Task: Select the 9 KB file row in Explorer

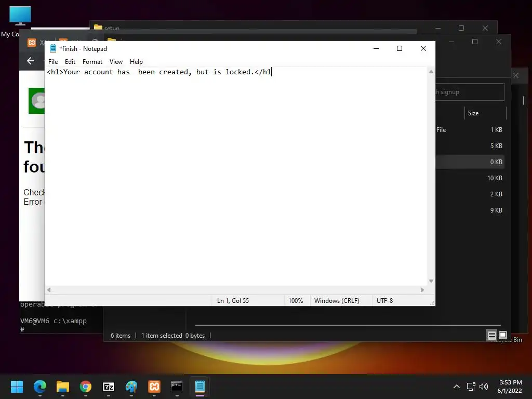Action: pyautogui.click(x=470, y=210)
